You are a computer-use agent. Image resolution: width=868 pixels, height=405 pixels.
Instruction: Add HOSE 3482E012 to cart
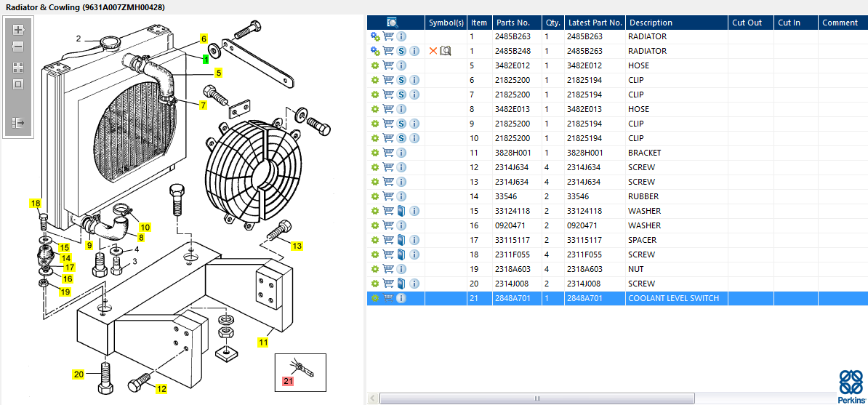[x=388, y=65]
